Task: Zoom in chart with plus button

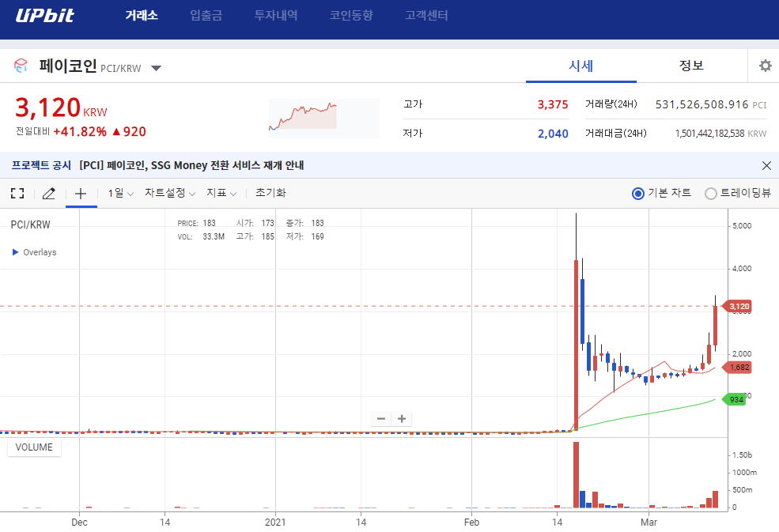Action: [402, 419]
